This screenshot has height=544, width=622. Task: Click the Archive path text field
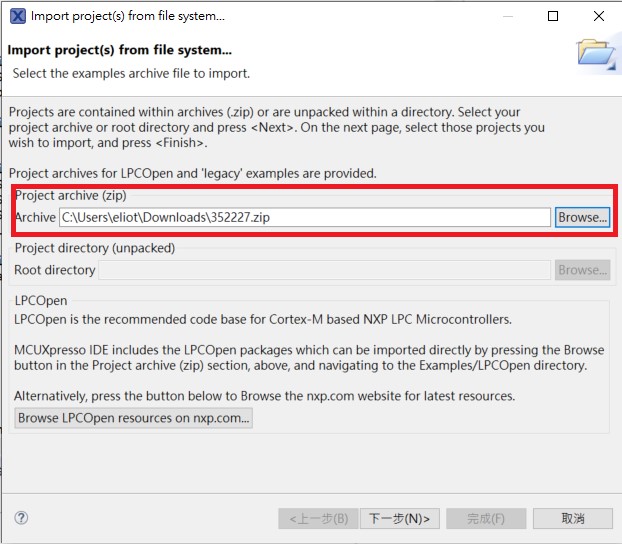(304, 217)
